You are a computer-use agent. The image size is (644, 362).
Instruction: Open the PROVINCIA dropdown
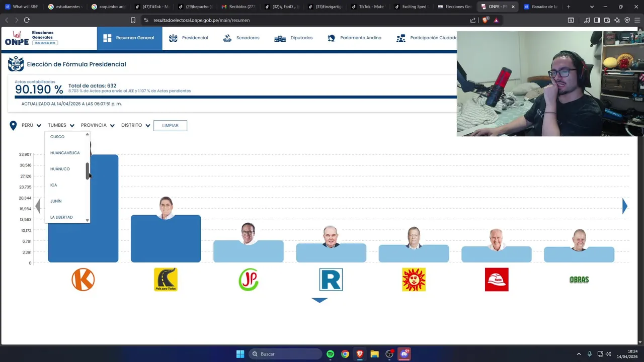click(98, 125)
